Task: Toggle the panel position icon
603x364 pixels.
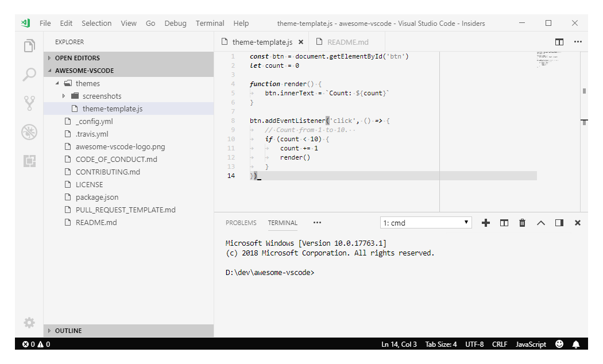Action: 559,223
